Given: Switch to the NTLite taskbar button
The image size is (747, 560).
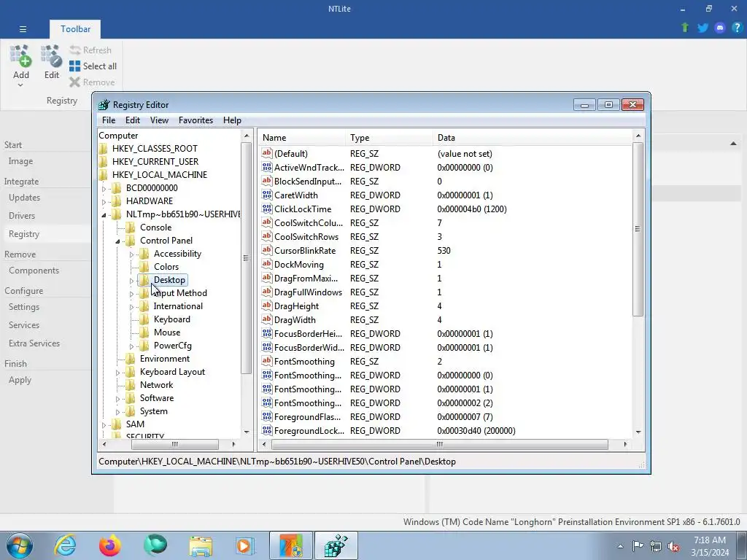Looking at the screenshot, I should (x=291, y=545).
